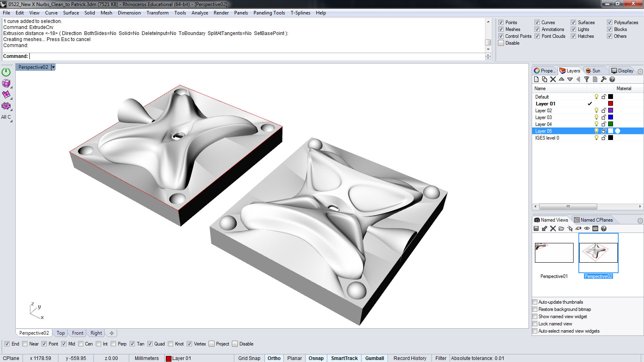The image size is (644, 362).
Task: Open the Paneling Tools menu
Action: pos(269,13)
